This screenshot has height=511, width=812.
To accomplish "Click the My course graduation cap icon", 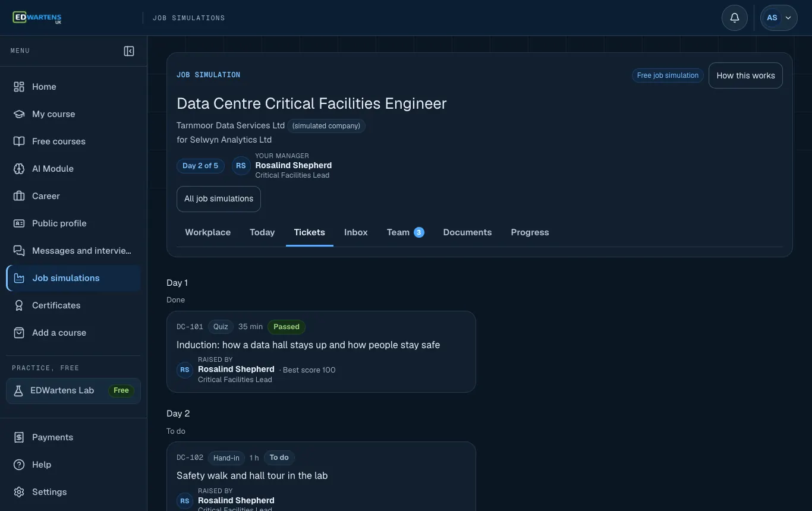I will (19, 114).
